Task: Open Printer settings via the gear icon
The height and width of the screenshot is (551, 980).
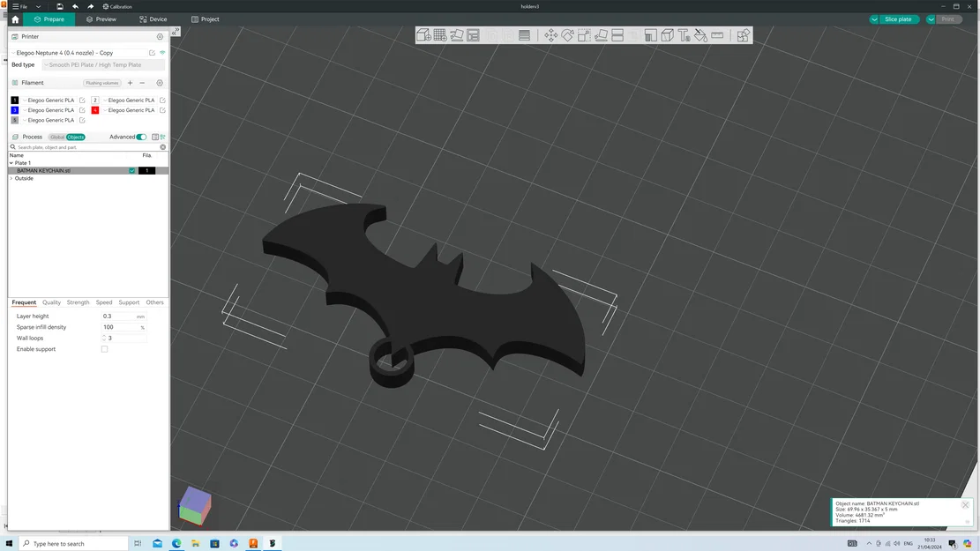Action: coord(160,36)
